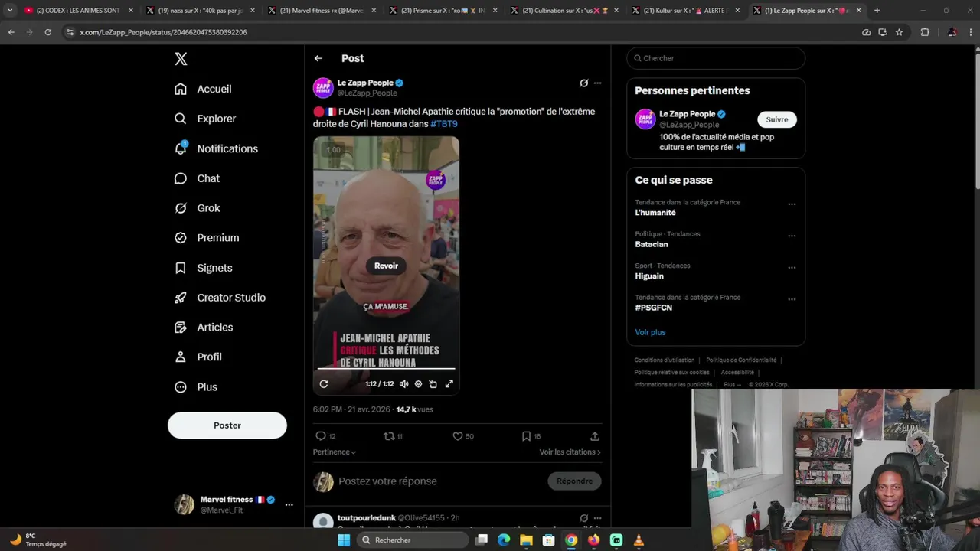
Task: Open options for Bataclan trend
Action: 792,236
